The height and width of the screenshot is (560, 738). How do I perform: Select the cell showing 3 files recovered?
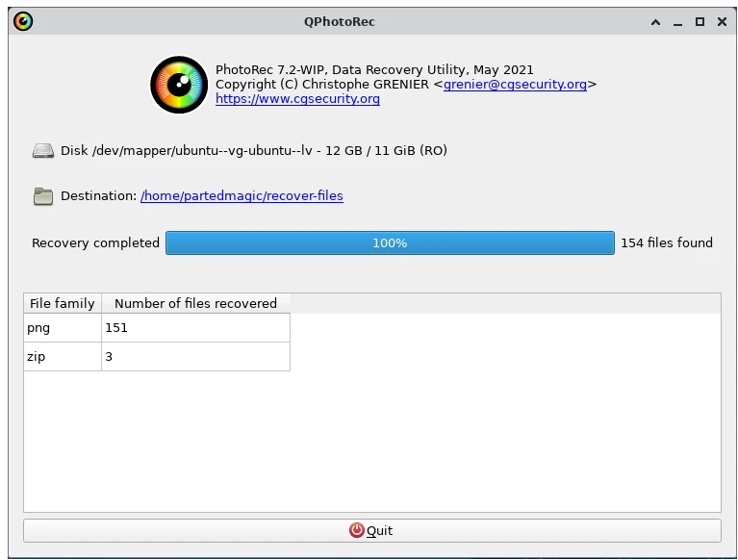(x=195, y=357)
